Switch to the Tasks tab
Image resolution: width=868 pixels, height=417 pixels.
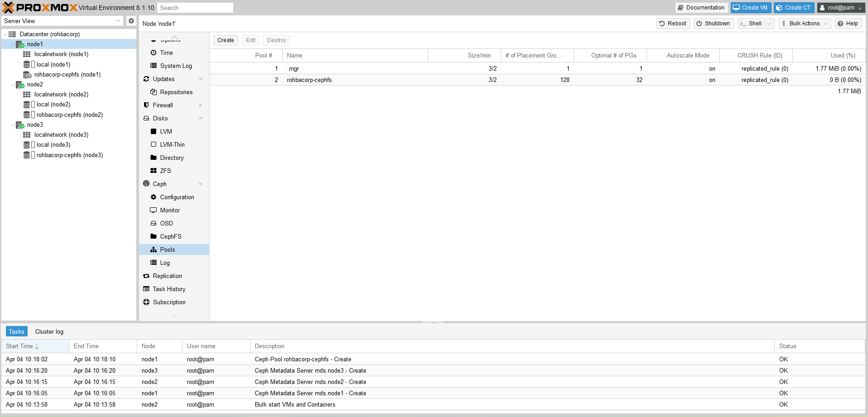click(17, 331)
